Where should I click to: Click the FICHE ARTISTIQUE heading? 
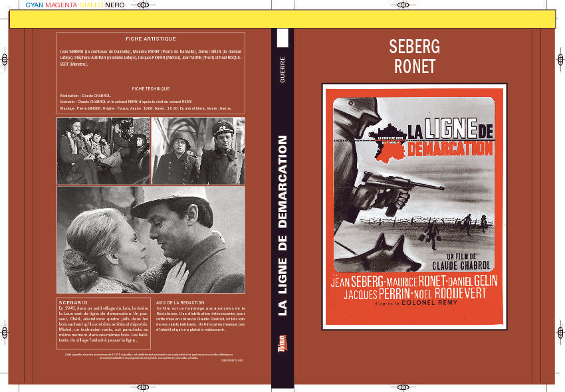pyautogui.click(x=151, y=39)
